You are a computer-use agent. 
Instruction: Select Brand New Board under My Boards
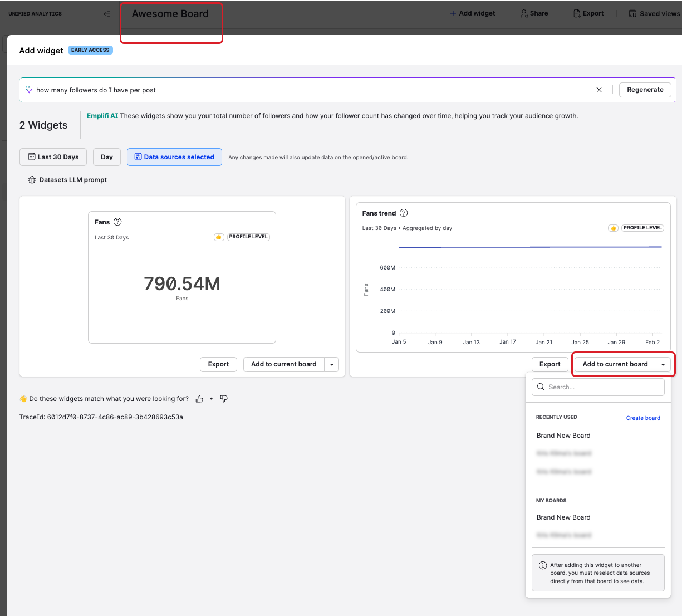pyautogui.click(x=563, y=517)
